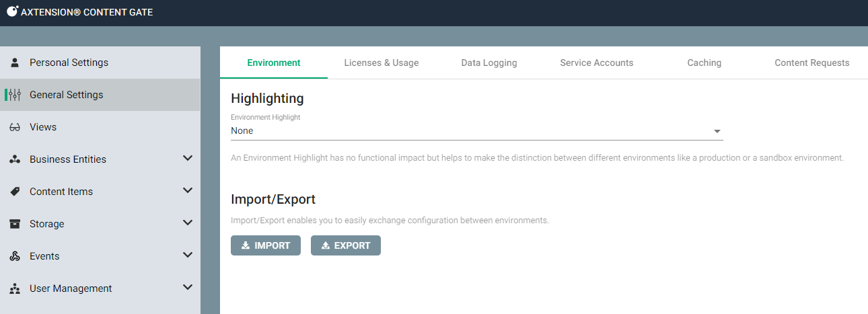Viewport: 868px width, 314px height.
Task: Expand the Events section chevron
Action: click(x=188, y=256)
